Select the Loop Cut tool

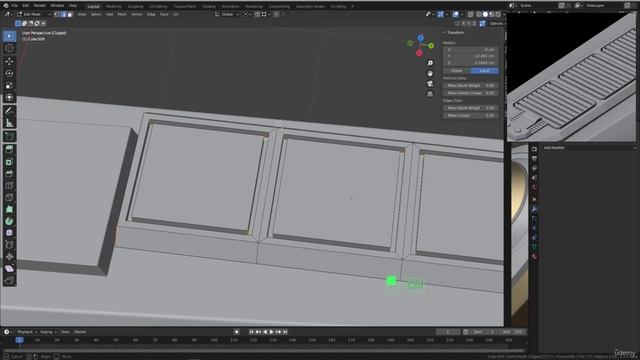[x=9, y=186]
